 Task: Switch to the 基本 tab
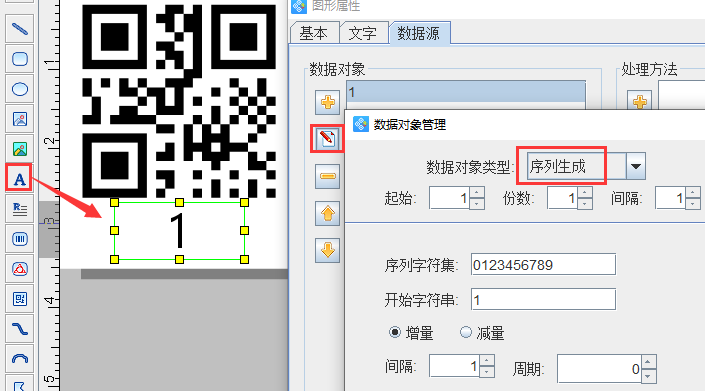[313, 33]
